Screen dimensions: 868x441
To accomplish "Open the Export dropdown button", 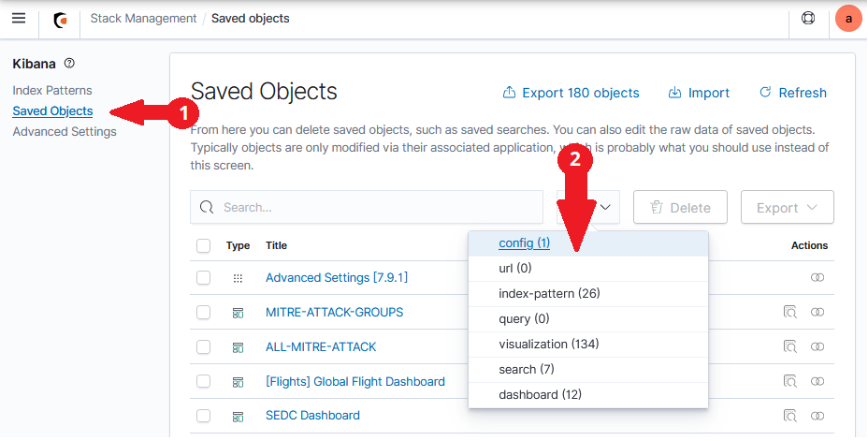I will (788, 207).
